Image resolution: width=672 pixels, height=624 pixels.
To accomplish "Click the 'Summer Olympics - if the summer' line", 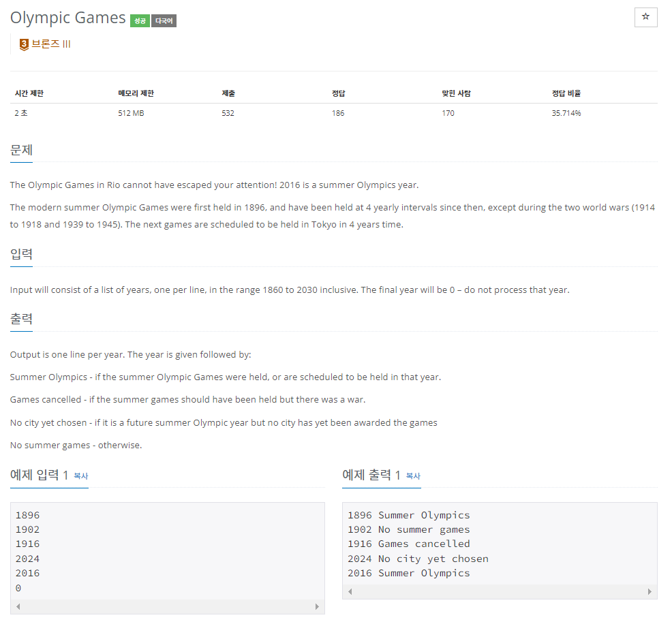I will (x=226, y=377).
